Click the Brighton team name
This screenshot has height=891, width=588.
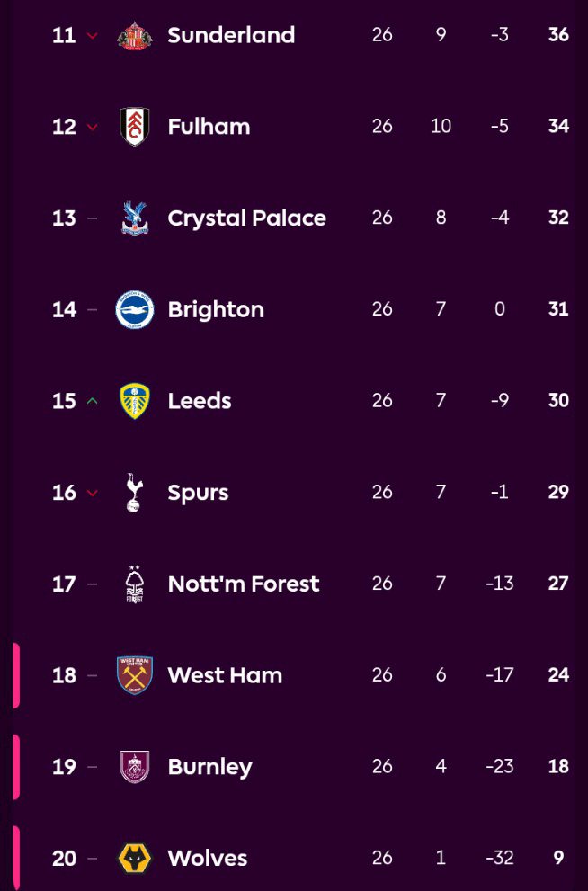click(216, 310)
